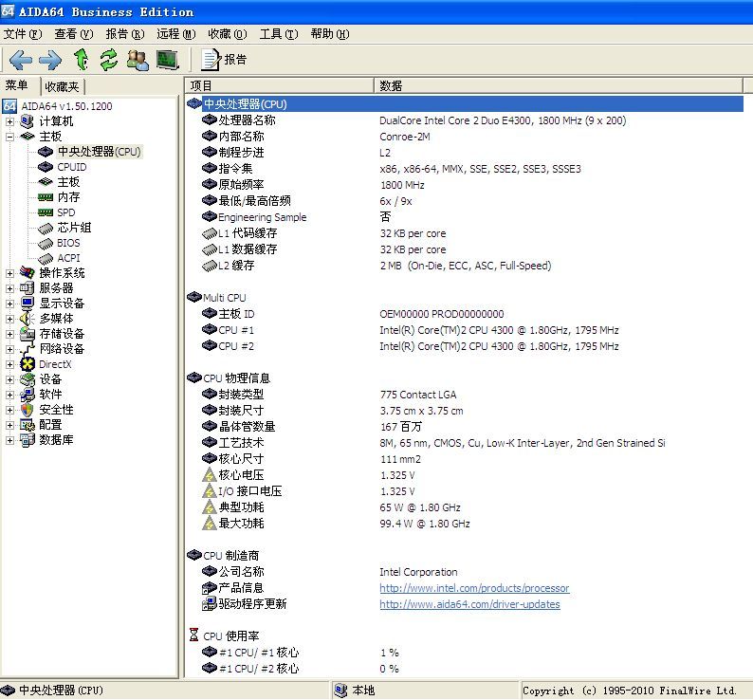This screenshot has height=700, width=753.
Task: Select 内存 in the tree
Action: [x=68, y=197]
